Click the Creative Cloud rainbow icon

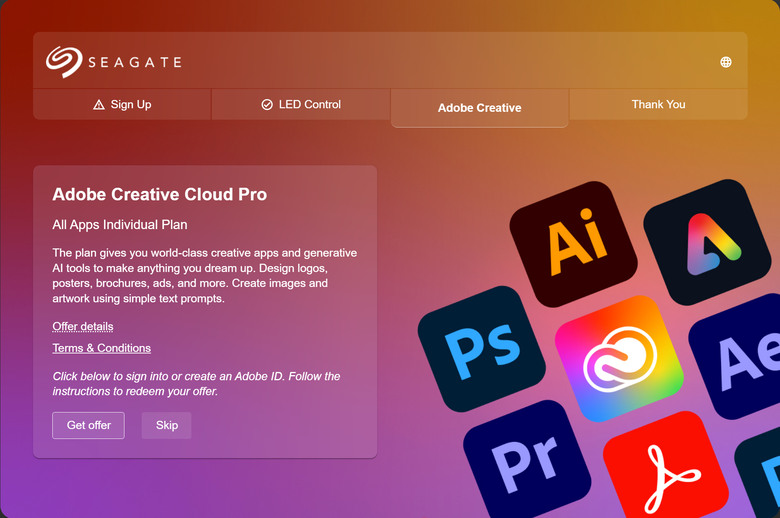click(619, 358)
